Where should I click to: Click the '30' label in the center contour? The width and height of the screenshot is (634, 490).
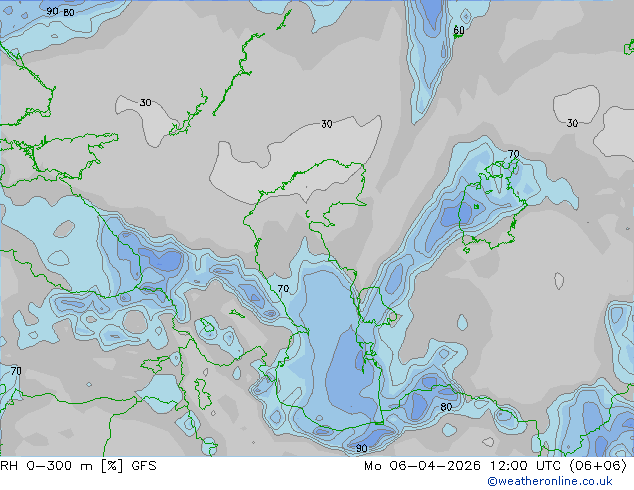(x=327, y=124)
